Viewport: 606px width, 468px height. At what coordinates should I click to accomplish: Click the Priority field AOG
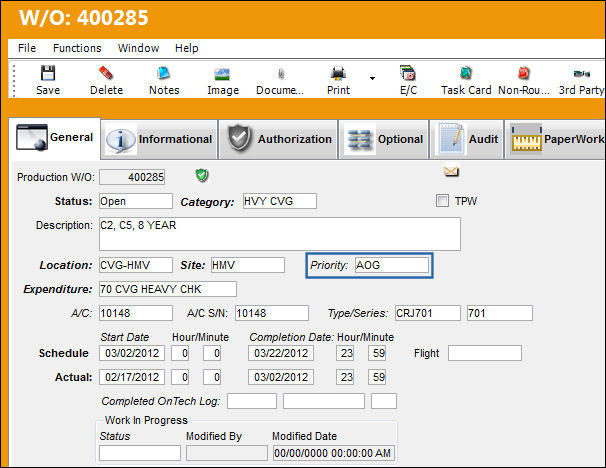pos(392,265)
